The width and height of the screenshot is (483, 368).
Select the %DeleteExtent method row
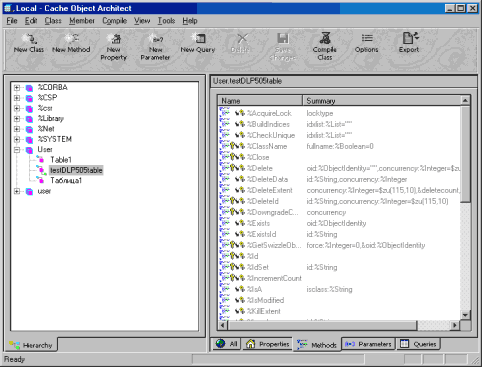tap(340, 190)
